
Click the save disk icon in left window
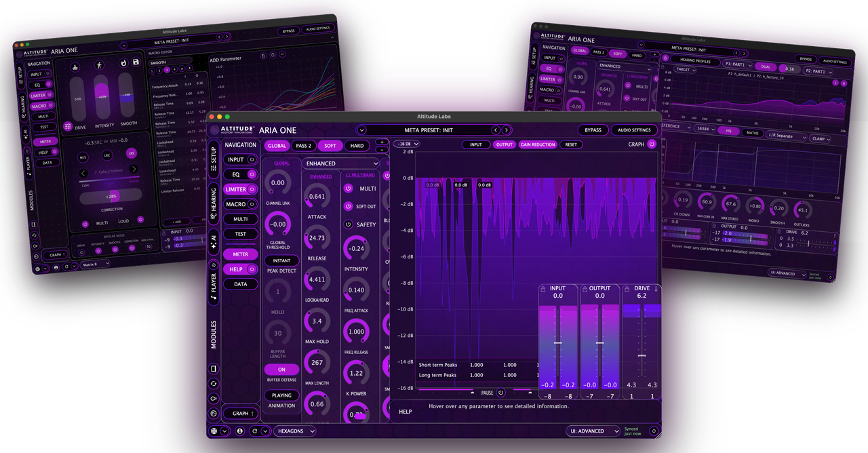[136, 63]
